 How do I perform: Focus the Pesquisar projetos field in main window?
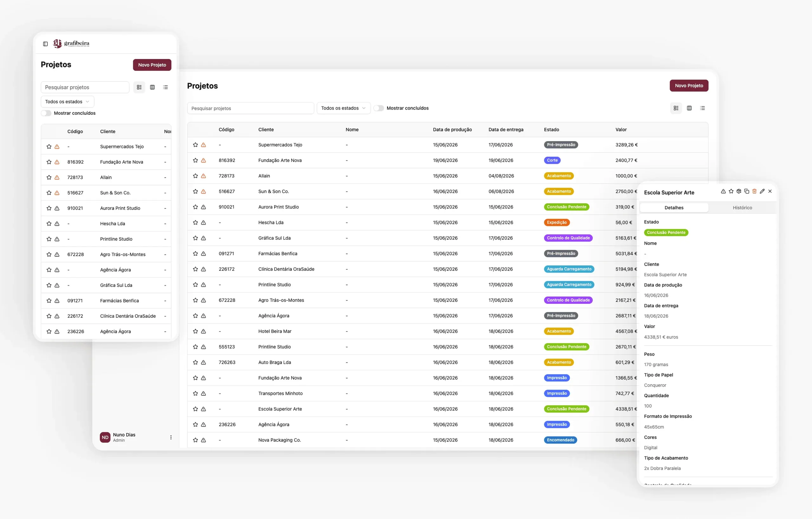coord(251,108)
